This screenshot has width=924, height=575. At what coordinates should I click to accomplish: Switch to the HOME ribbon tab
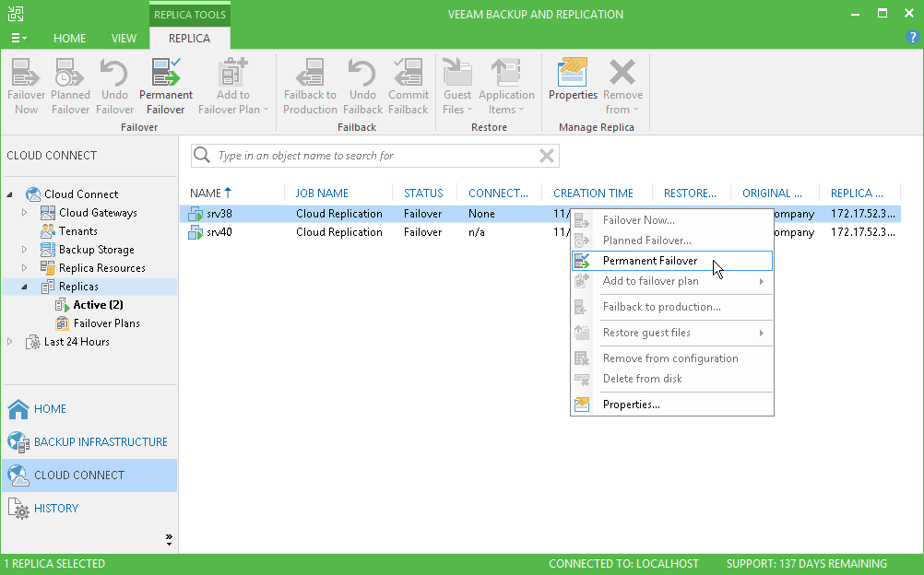click(69, 39)
